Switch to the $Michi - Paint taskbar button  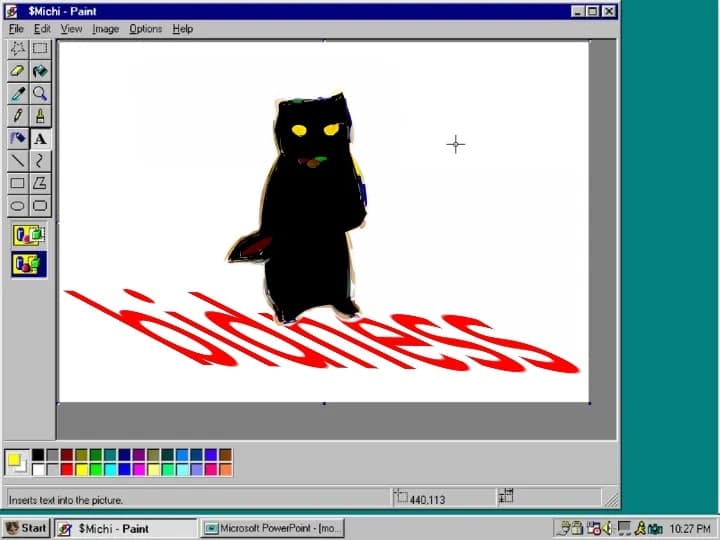click(x=125, y=529)
